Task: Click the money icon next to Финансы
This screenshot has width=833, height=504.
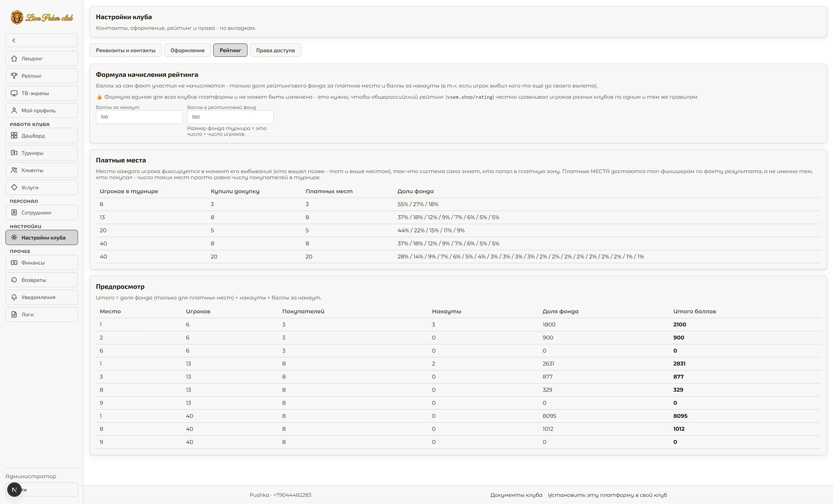Action: 14,262
